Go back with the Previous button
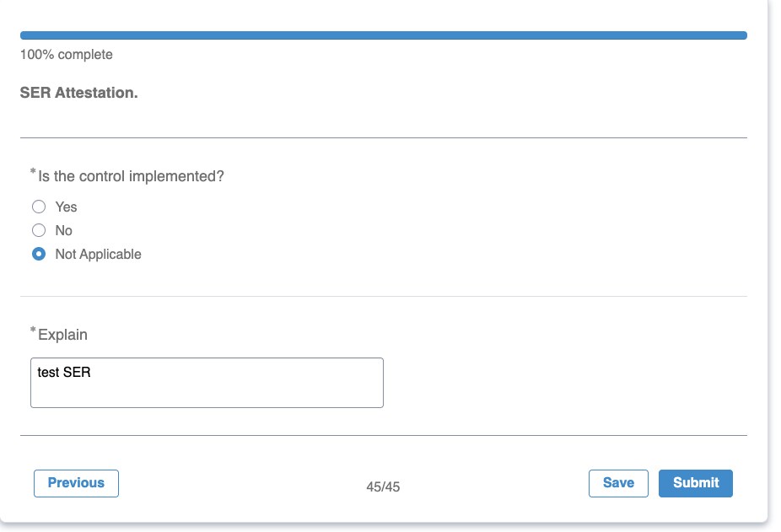 (x=76, y=483)
